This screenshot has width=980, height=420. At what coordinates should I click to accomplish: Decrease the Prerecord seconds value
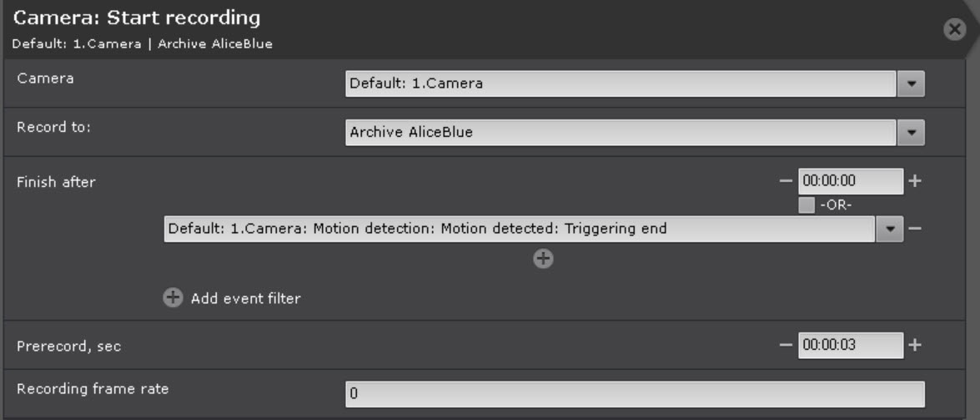pyautogui.click(x=785, y=345)
